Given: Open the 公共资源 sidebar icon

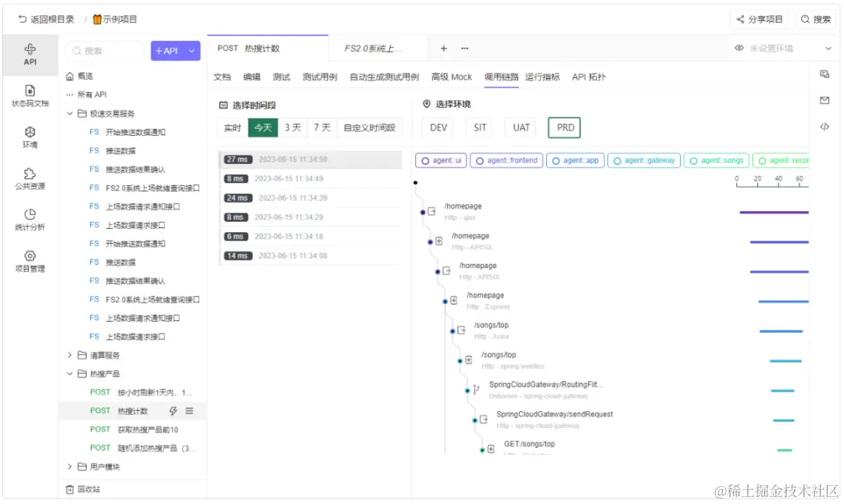Looking at the screenshot, I should pyautogui.click(x=30, y=179).
